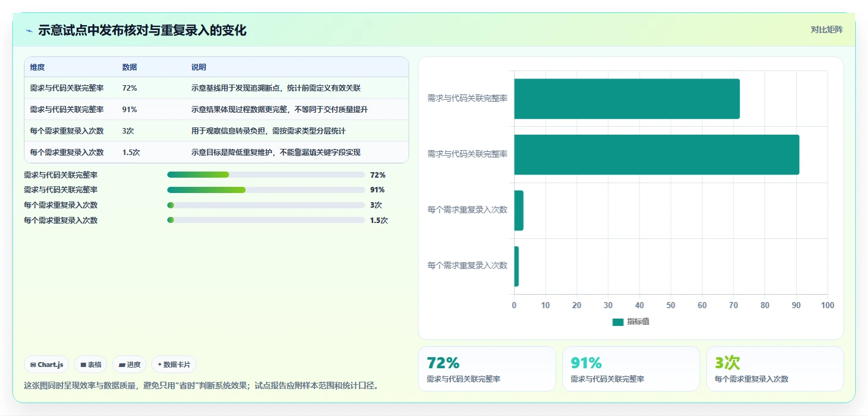This screenshot has height=416, width=868.
Task: Click the 指标值 legend text
Action: coord(638,322)
